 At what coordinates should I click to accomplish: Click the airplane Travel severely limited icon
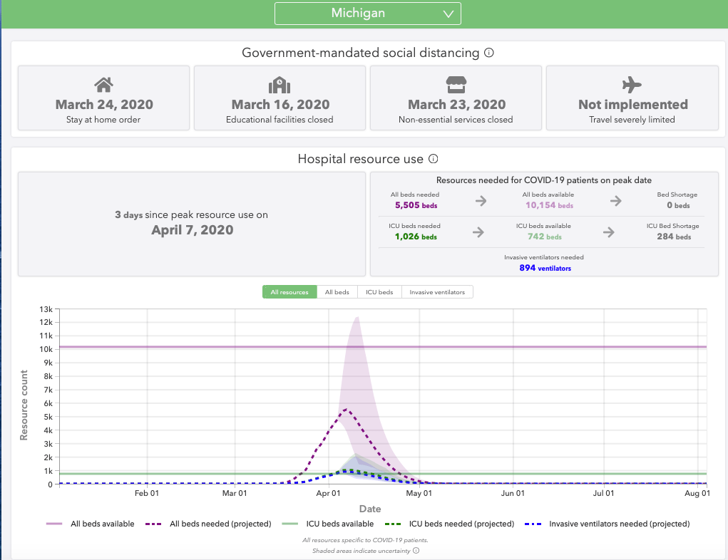click(632, 85)
